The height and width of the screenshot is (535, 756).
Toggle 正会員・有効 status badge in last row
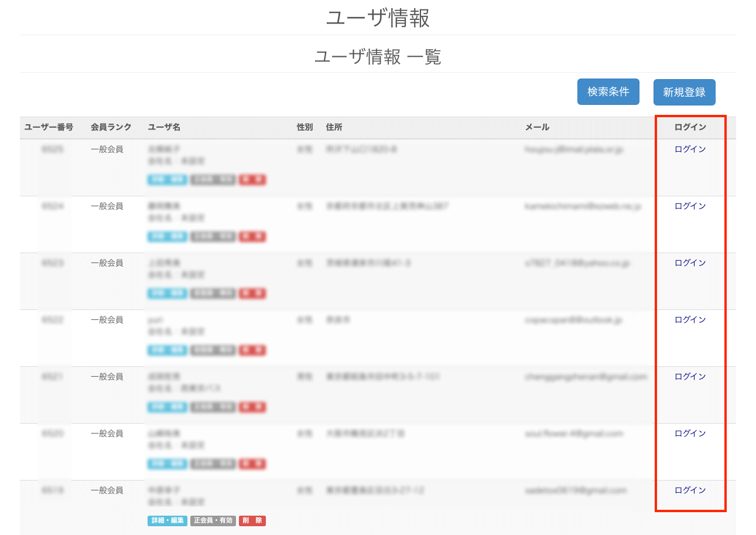pos(213,520)
